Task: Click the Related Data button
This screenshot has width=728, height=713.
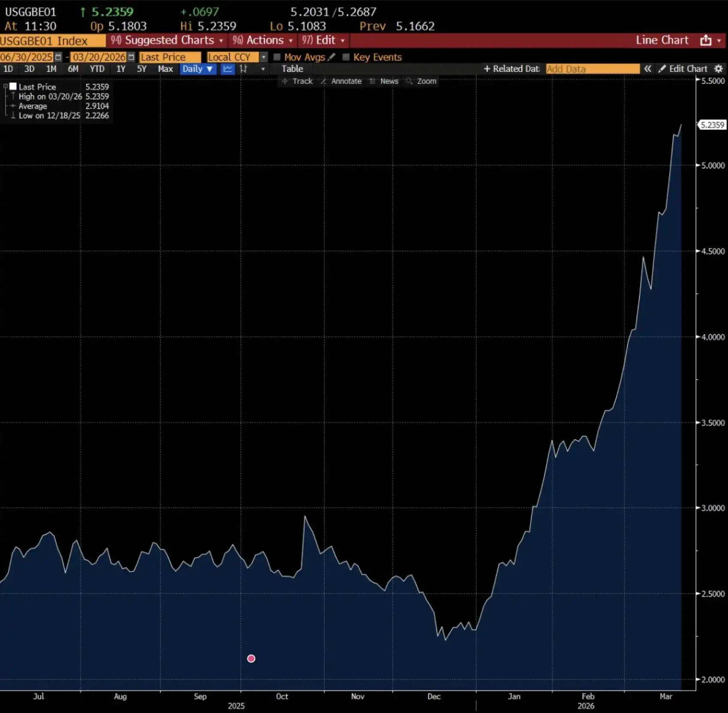Action: [x=511, y=69]
